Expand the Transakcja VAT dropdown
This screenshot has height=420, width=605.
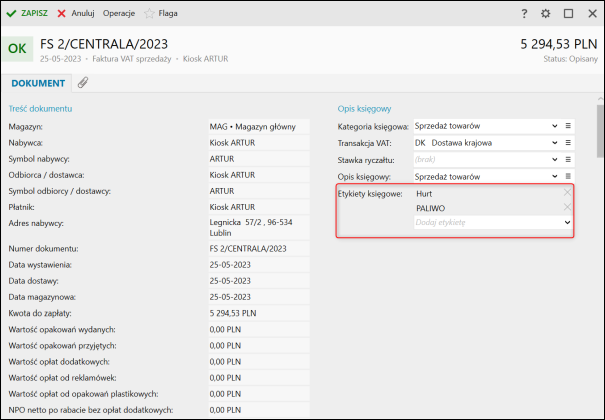click(554, 143)
